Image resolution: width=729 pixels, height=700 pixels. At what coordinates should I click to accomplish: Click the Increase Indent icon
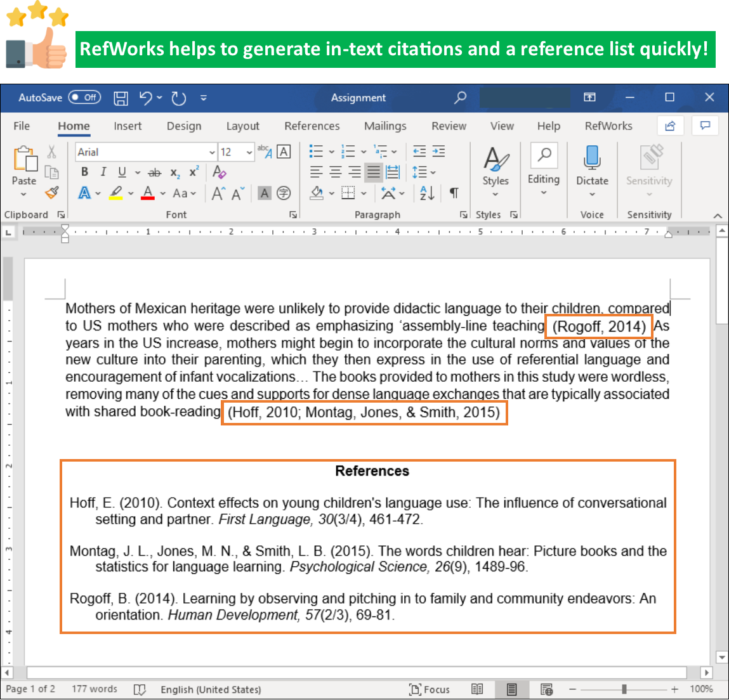pos(438,152)
